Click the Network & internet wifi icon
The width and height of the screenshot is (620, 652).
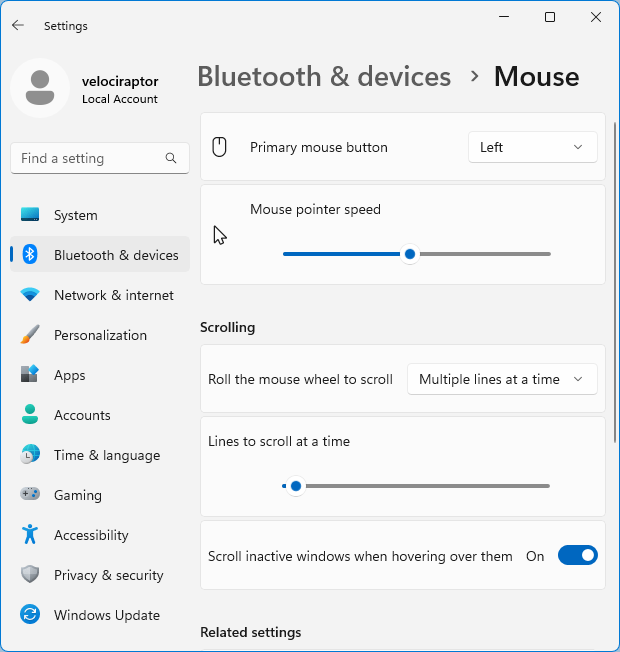point(30,295)
